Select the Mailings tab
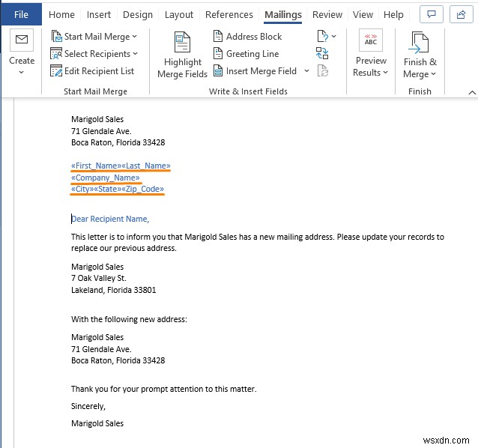 [283, 14]
